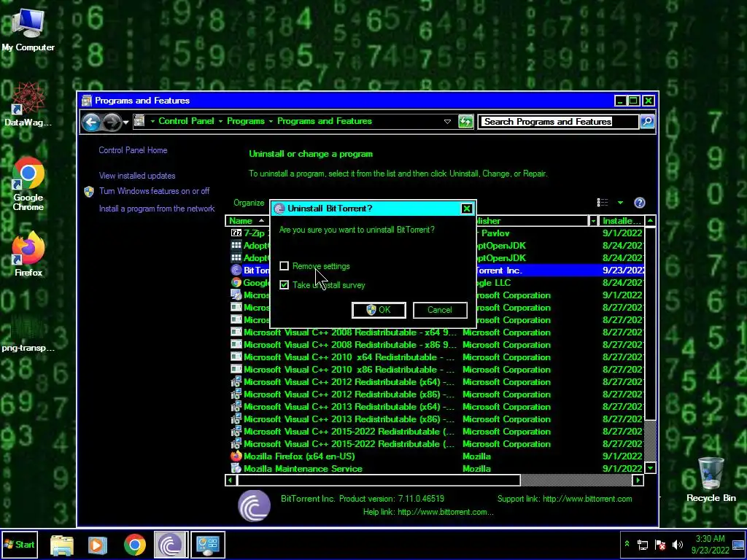
Task: Open the Recycle Bin on desktop
Action: coord(711,480)
